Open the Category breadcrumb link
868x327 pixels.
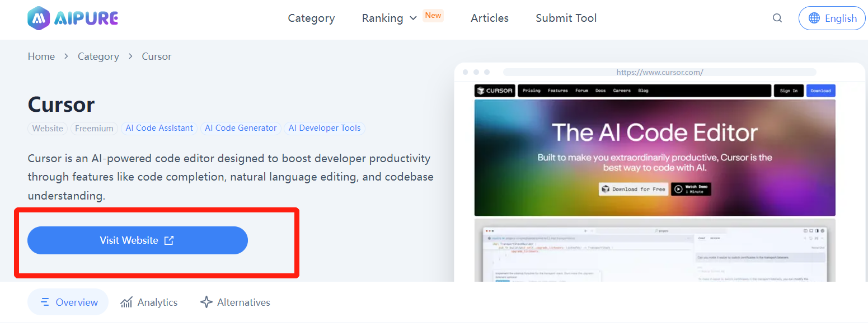coord(98,56)
